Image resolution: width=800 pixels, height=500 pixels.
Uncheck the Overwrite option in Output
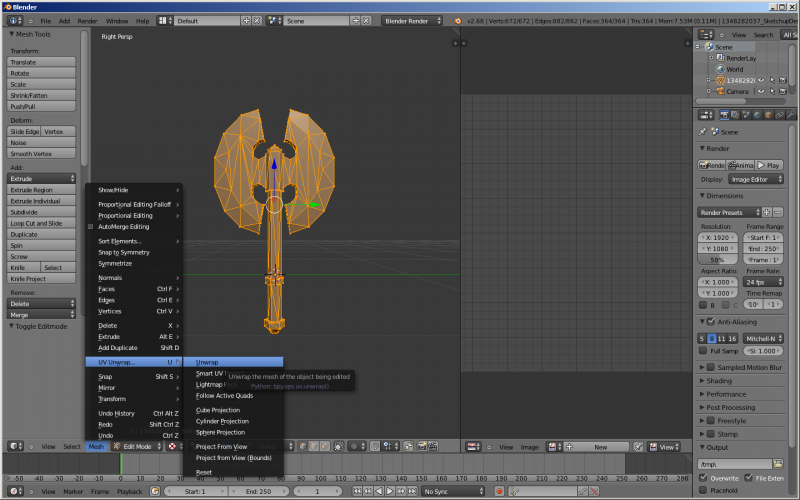(702, 478)
